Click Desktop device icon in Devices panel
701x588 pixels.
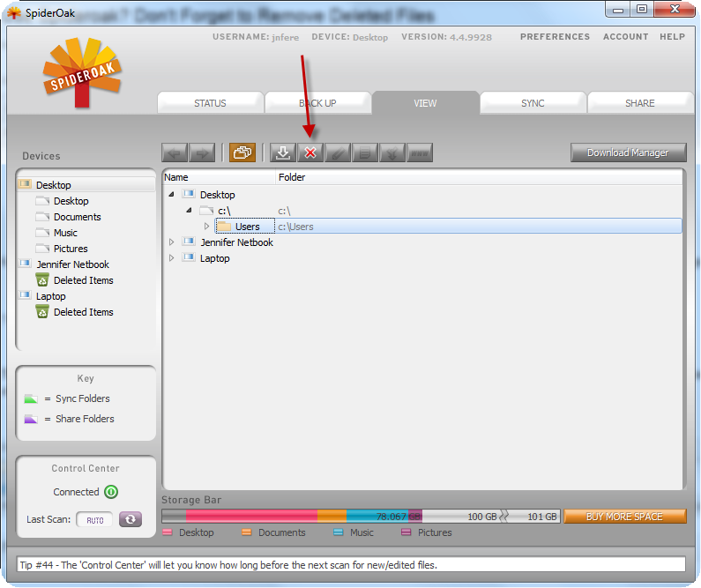[25, 184]
